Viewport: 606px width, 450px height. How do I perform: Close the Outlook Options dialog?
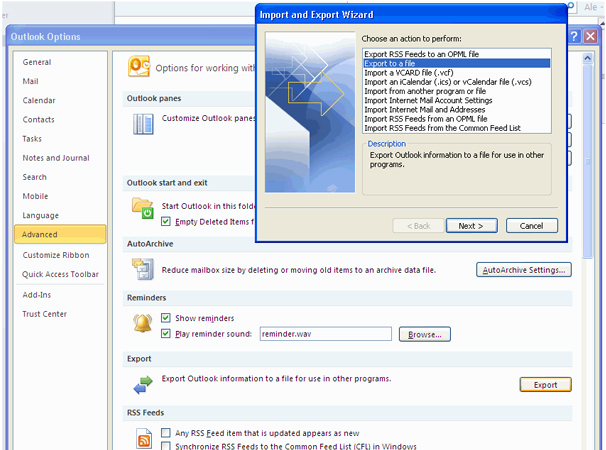click(x=590, y=36)
